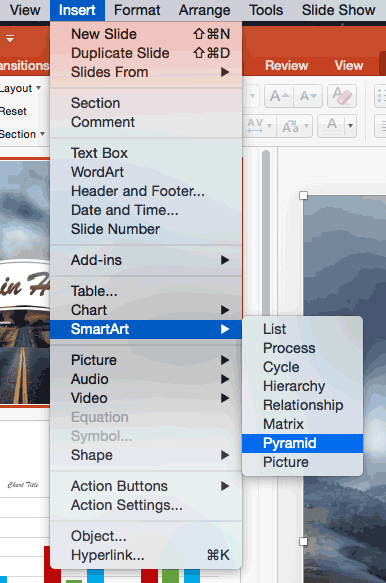This screenshot has height=583, width=386.
Task: Click the Clear Formatting eraser icon
Action: (x=342, y=96)
